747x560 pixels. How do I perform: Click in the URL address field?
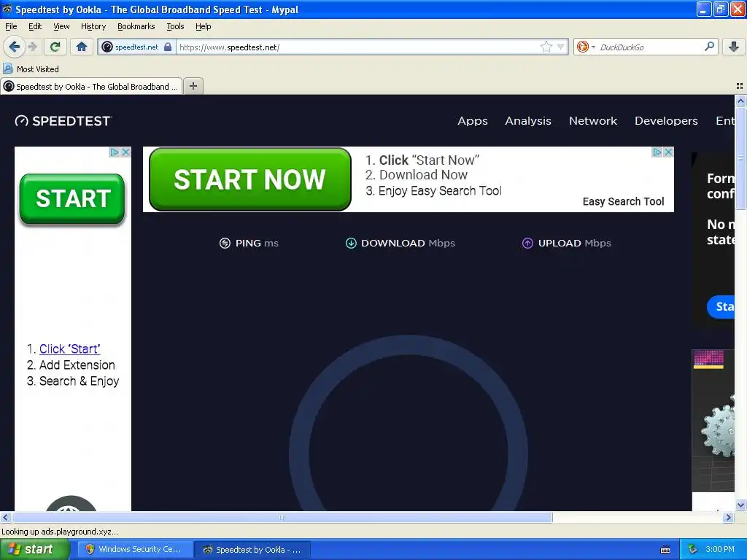click(x=357, y=47)
